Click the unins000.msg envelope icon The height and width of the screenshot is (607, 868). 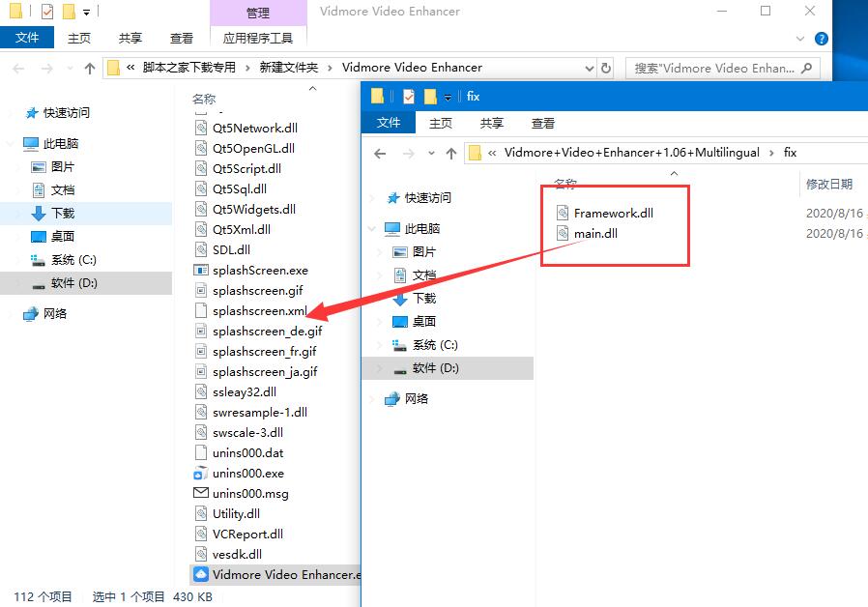(x=200, y=493)
